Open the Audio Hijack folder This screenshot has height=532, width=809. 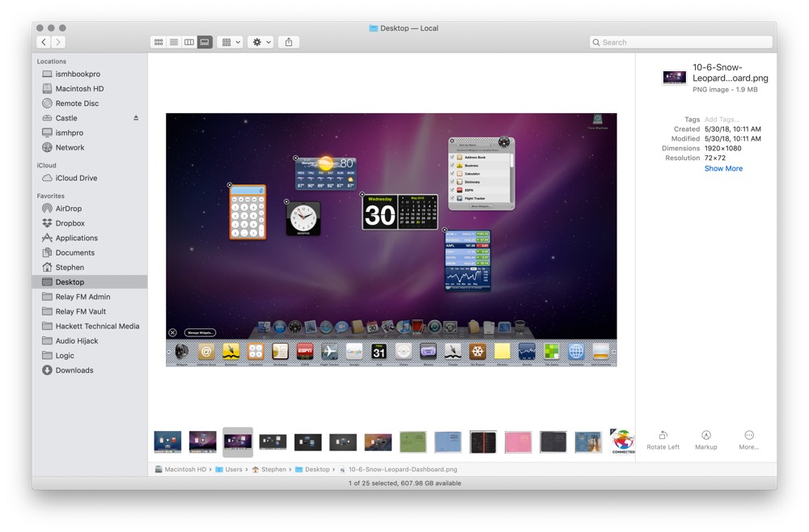[90, 340]
